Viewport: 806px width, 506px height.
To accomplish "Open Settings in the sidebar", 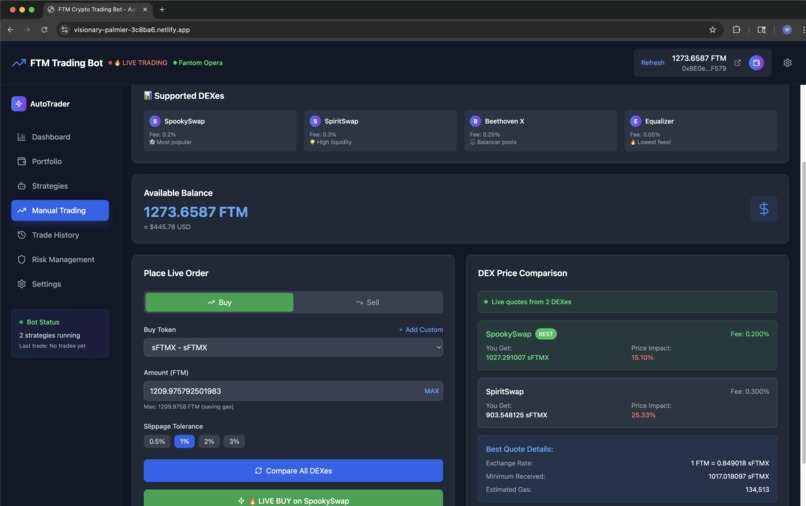I will coord(60,284).
